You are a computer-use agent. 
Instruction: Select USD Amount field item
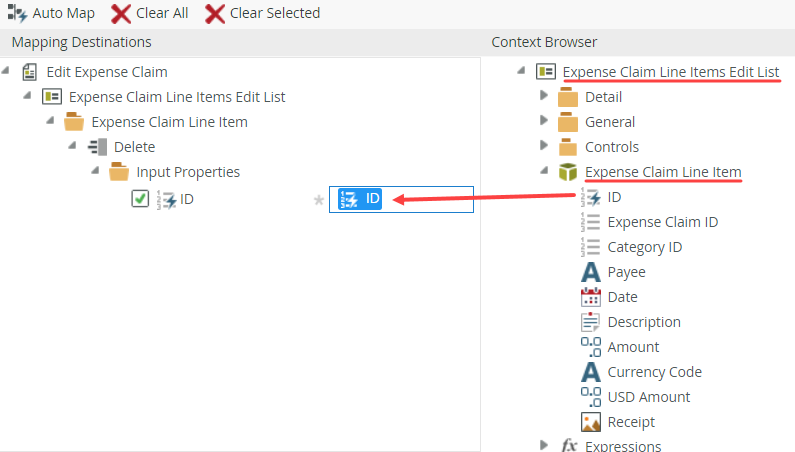pos(648,397)
